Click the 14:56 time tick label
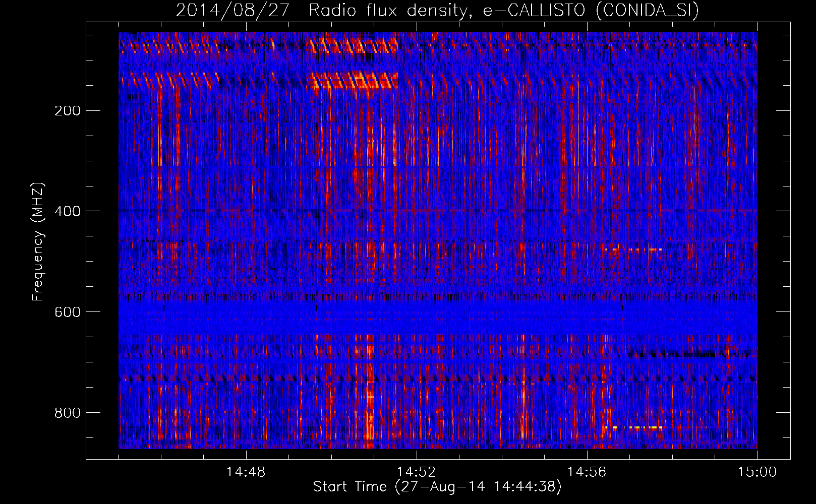The image size is (816, 504). tap(587, 472)
